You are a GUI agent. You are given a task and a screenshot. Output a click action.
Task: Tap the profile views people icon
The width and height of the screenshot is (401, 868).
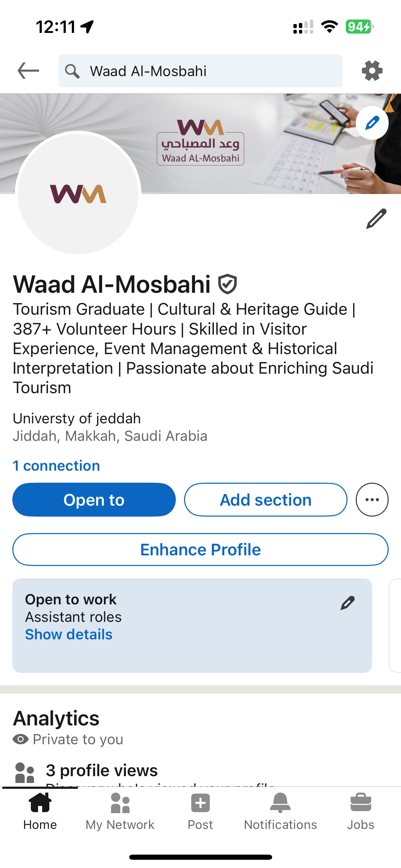coord(25,772)
